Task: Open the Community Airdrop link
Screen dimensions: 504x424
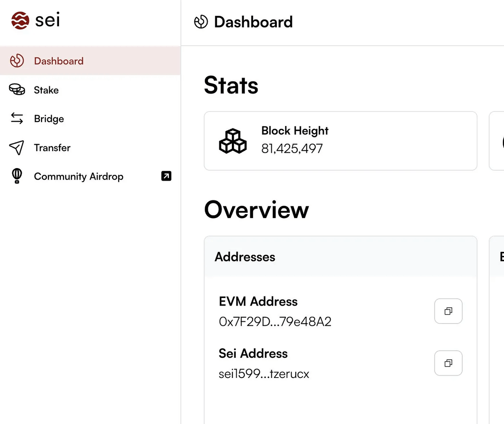Action: [x=90, y=176]
